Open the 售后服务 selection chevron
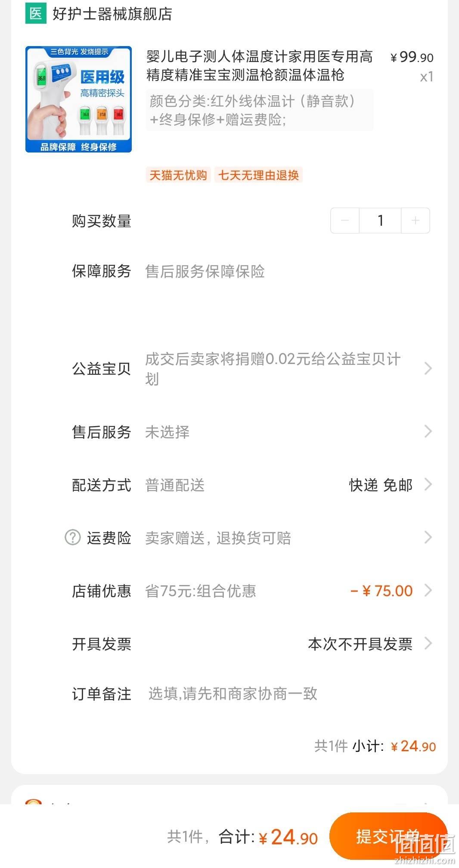Screen dimensions: 459x868 428,431
